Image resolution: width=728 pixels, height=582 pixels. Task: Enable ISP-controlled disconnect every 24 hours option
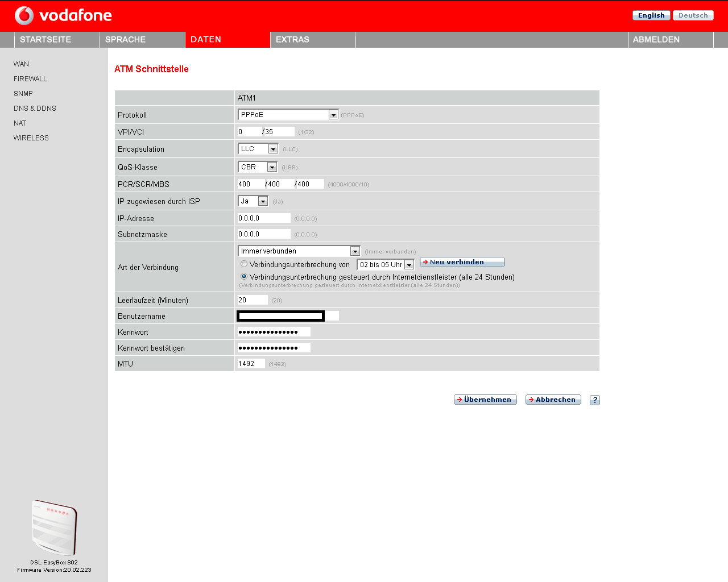(243, 276)
